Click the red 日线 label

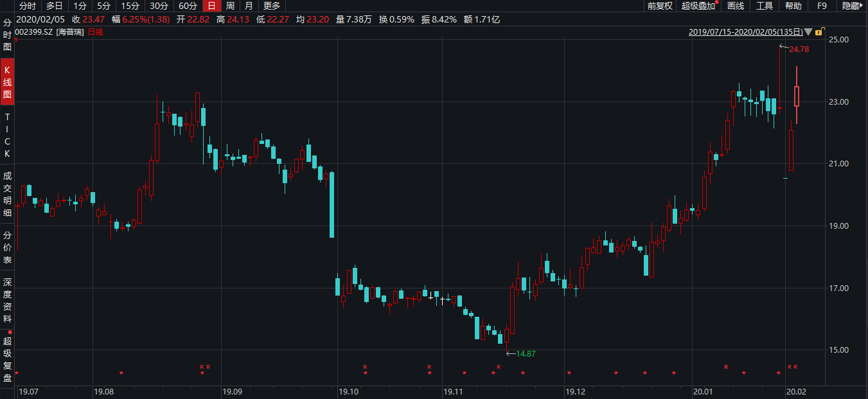coord(95,31)
